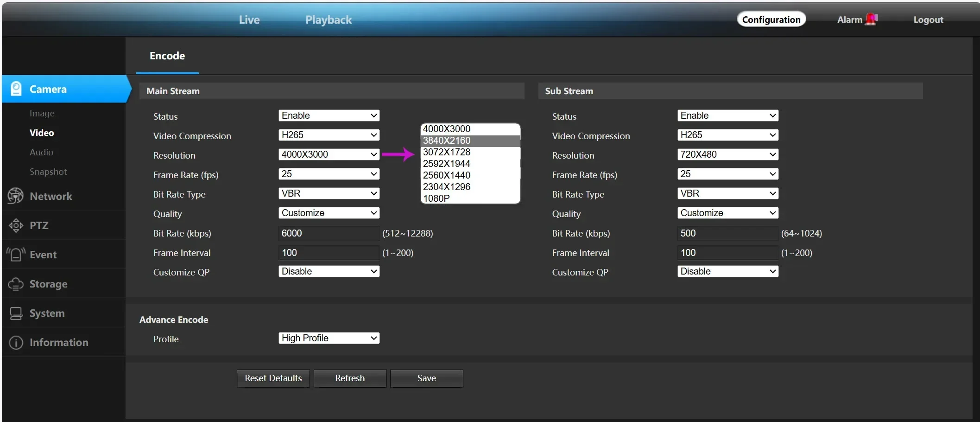Viewport: 980px width, 422px height.
Task: Click the Refresh button
Action: tap(350, 378)
